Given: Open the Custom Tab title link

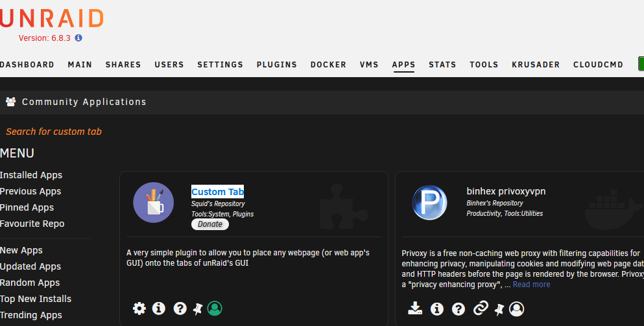Looking at the screenshot, I should [x=218, y=192].
